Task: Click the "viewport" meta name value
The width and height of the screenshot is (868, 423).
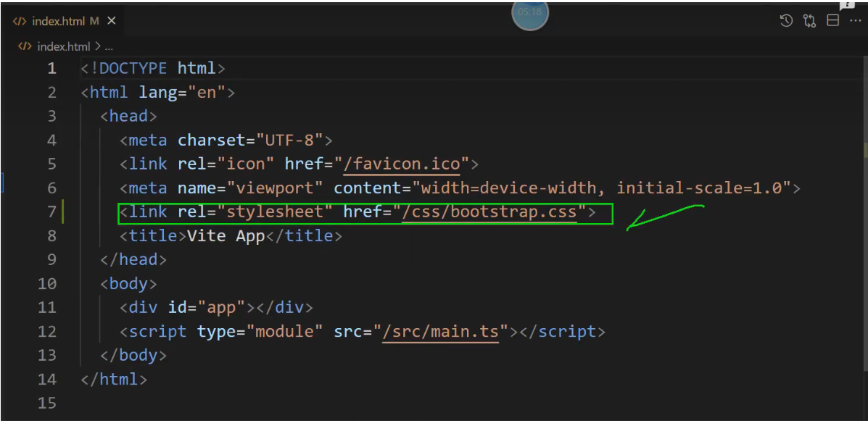Action: [x=275, y=188]
